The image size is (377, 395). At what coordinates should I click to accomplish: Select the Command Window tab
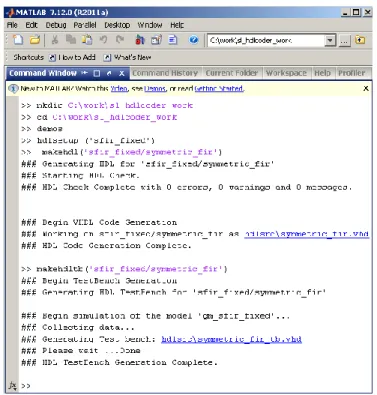pyautogui.click(x=43, y=73)
